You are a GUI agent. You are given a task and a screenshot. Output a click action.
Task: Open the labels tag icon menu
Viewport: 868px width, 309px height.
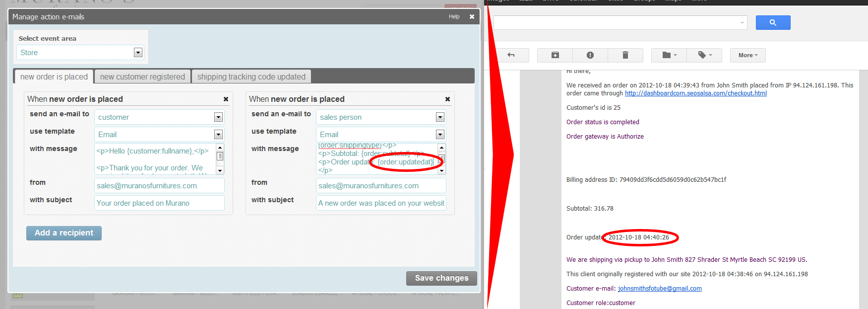point(704,55)
